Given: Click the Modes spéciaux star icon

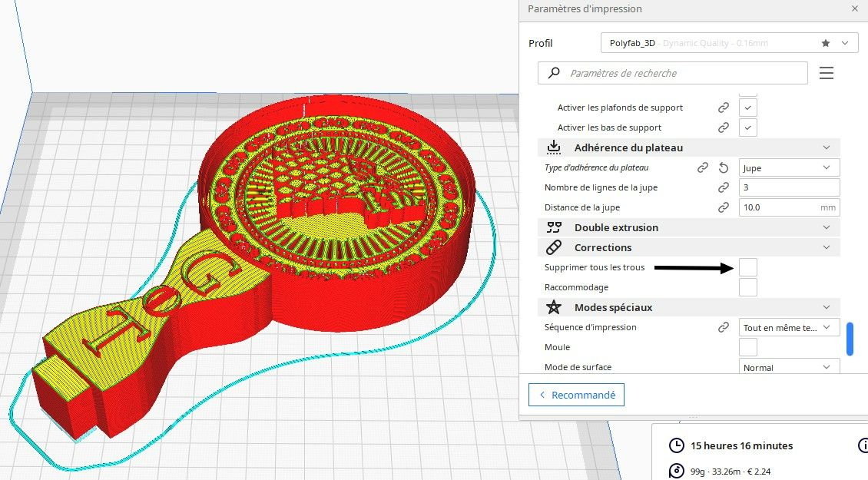Looking at the screenshot, I should pyautogui.click(x=554, y=306).
